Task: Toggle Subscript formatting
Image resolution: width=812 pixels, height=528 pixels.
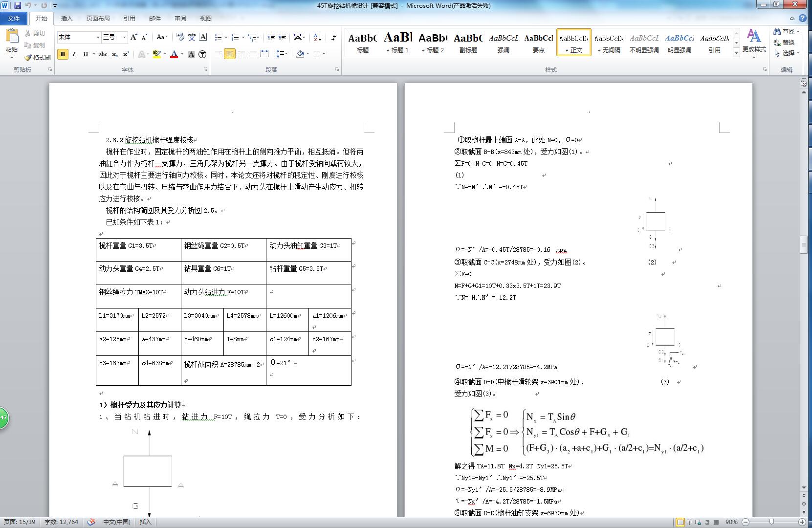Action: [x=114, y=54]
